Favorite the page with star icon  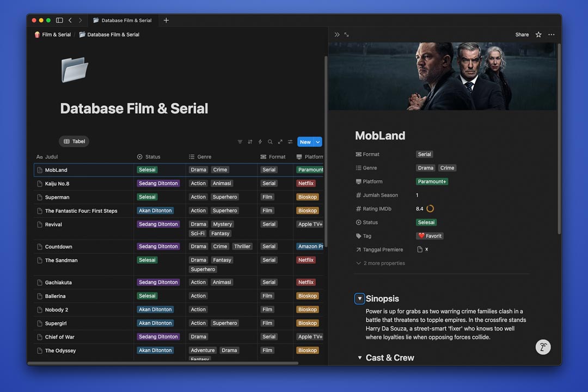pos(538,34)
